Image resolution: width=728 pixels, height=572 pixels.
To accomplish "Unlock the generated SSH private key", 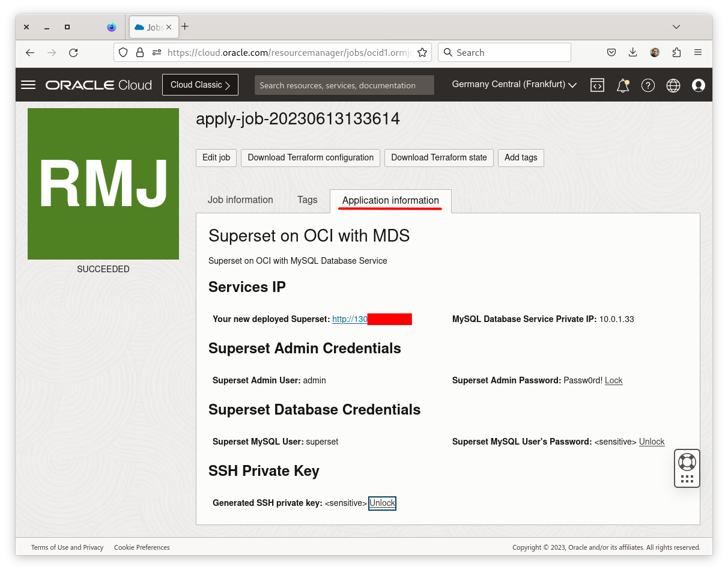I will click(382, 503).
